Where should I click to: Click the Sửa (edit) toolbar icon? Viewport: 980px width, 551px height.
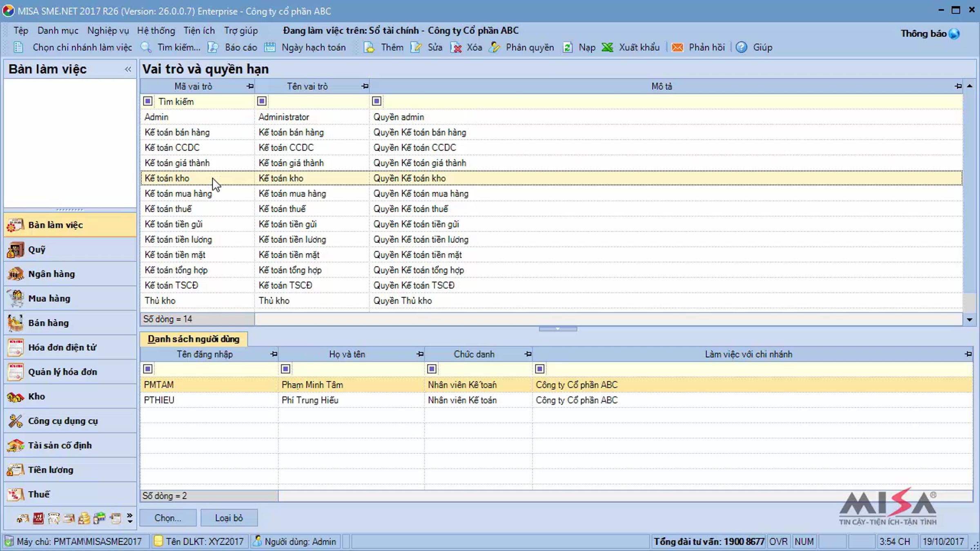[x=416, y=47]
